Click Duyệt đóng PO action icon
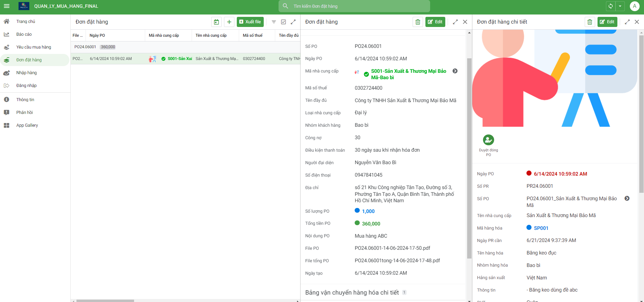The image size is (644, 302). pyautogui.click(x=488, y=140)
